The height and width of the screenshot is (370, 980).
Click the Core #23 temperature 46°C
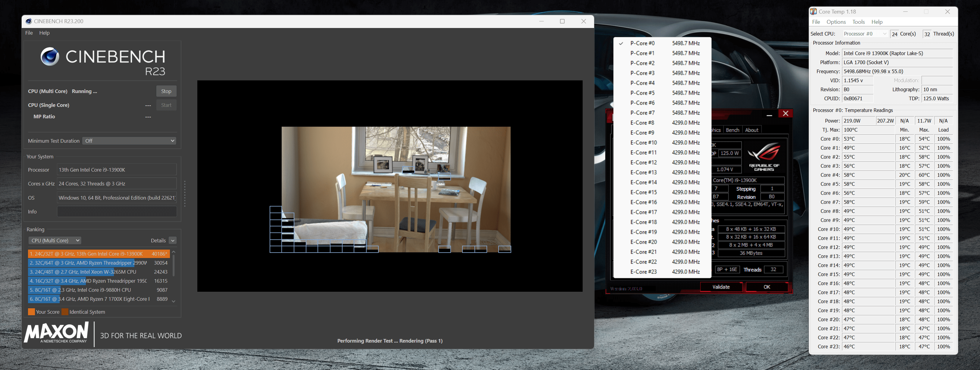pos(868,347)
